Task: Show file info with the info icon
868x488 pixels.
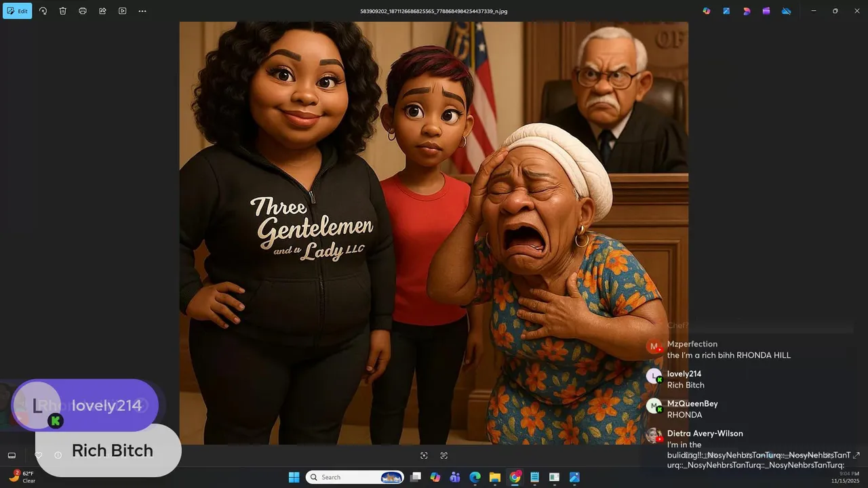Action: [x=58, y=455]
